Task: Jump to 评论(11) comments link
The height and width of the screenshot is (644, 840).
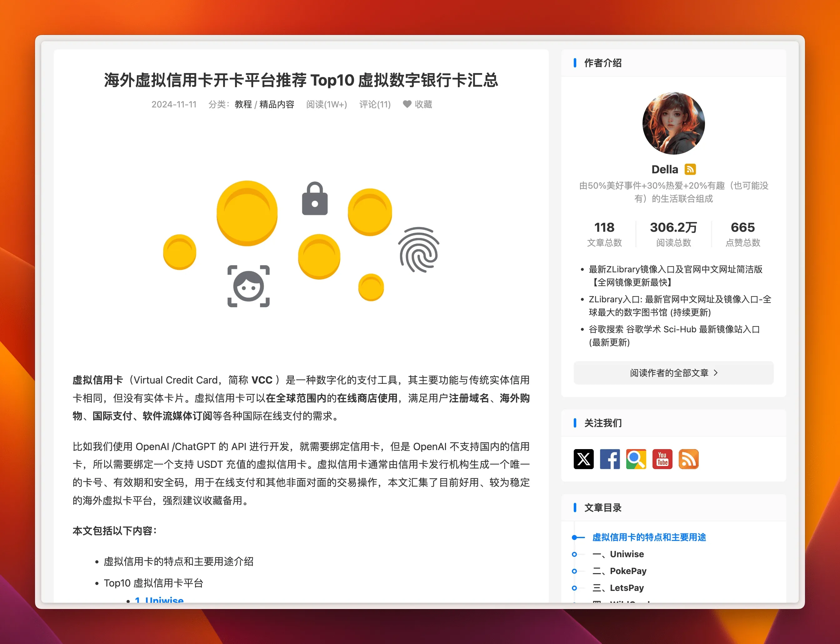Action: 375,104
